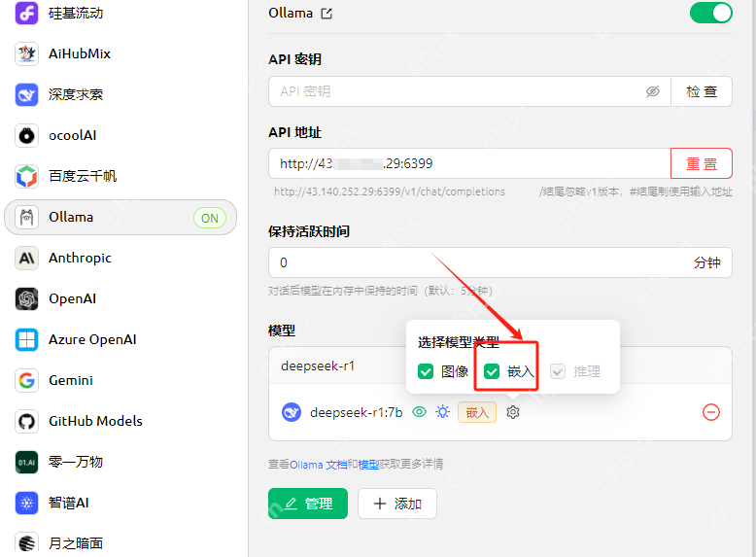Viewport: 756px width, 557px height.
Task: Toggle API key visibility eye icon
Action: point(653,91)
